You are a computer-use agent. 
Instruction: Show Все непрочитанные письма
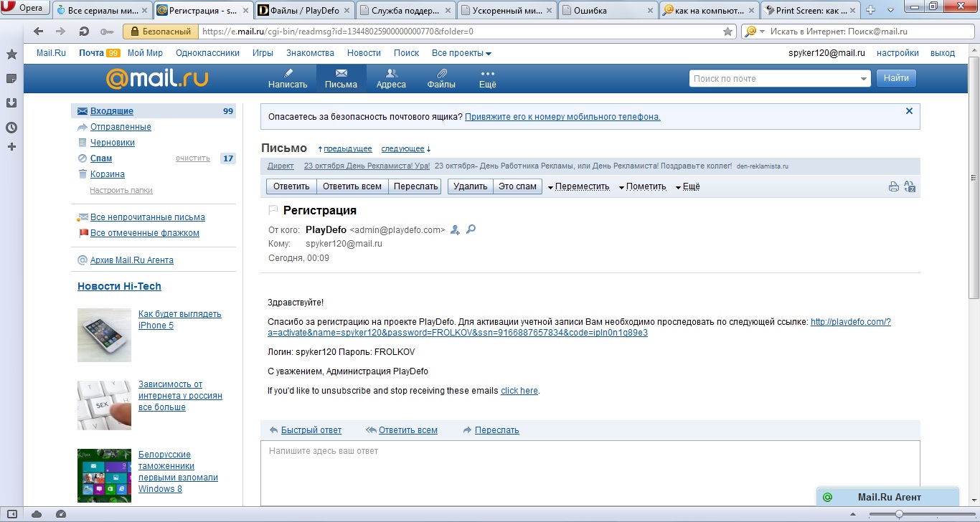pyautogui.click(x=147, y=217)
